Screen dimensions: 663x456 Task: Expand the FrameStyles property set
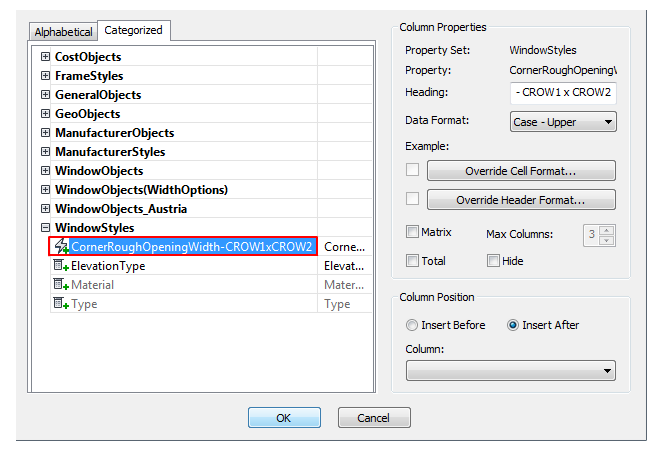pos(45,75)
